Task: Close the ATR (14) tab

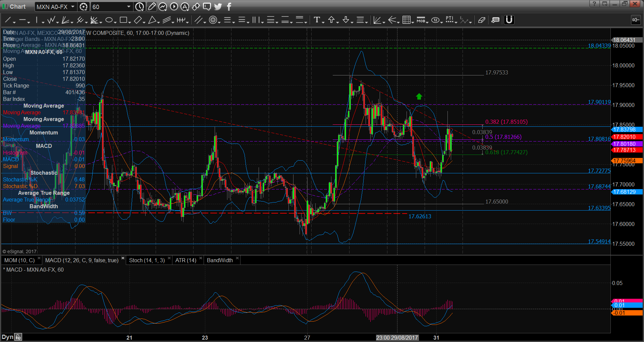Action: pos(201,258)
